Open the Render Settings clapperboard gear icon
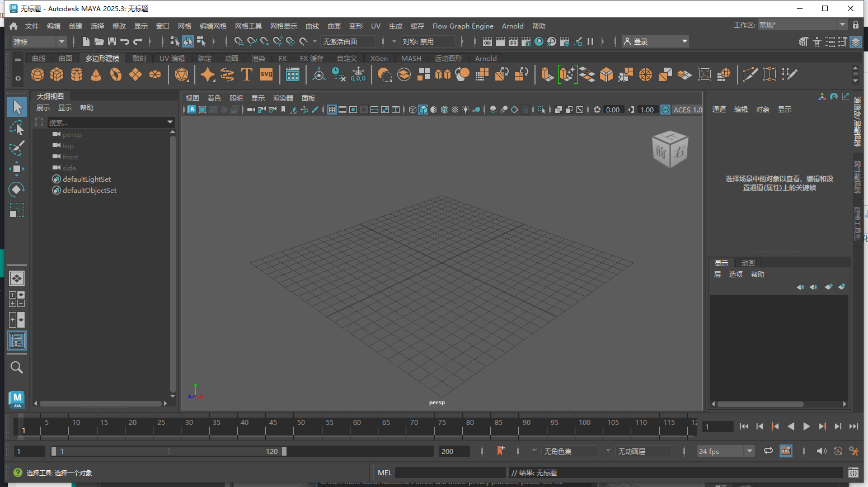Image resolution: width=868 pixels, height=487 pixels. [526, 41]
